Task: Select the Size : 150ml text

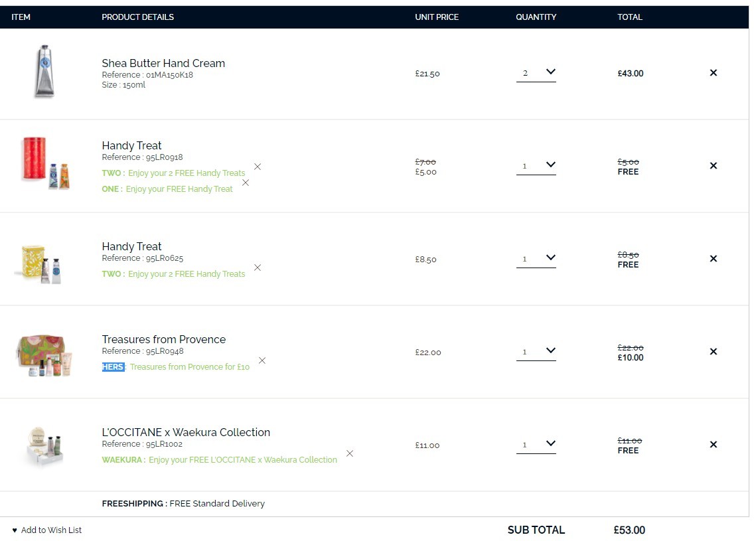Action: [123, 85]
